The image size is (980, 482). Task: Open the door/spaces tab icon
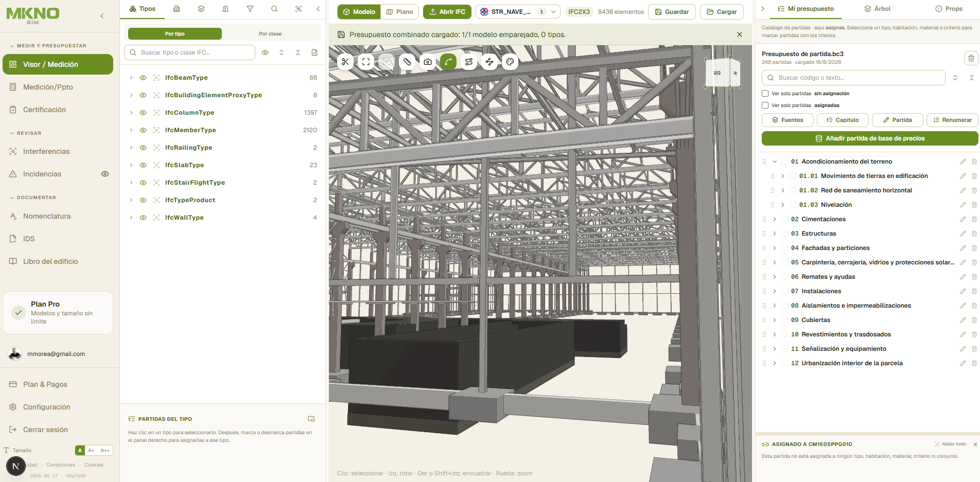coord(225,9)
